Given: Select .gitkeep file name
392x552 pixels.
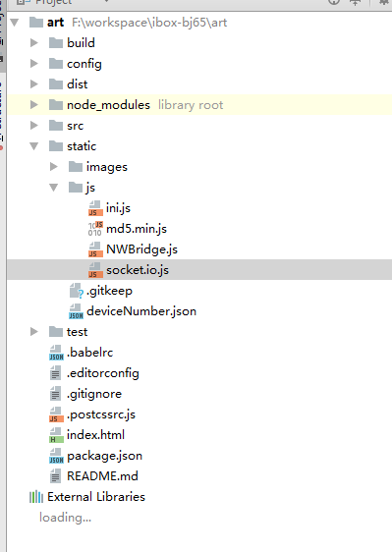Looking at the screenshot, I should (109, 291).
